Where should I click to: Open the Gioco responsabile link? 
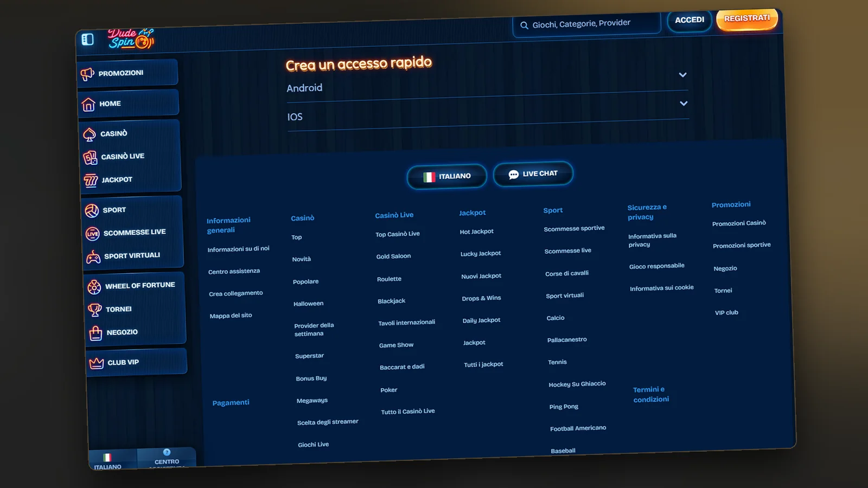(x=656, y=266)
